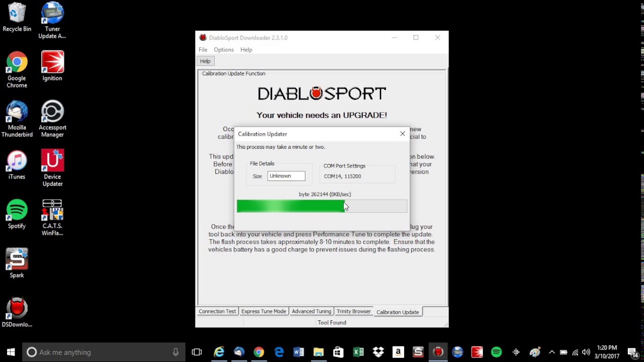This screenshot has height=362, width=644.
Task: Close the Calibration Updater dialog
Action: 403,134
